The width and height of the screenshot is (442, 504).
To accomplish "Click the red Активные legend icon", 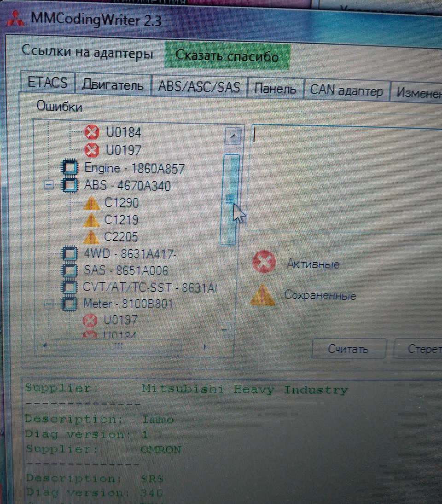I will point(264,262).
